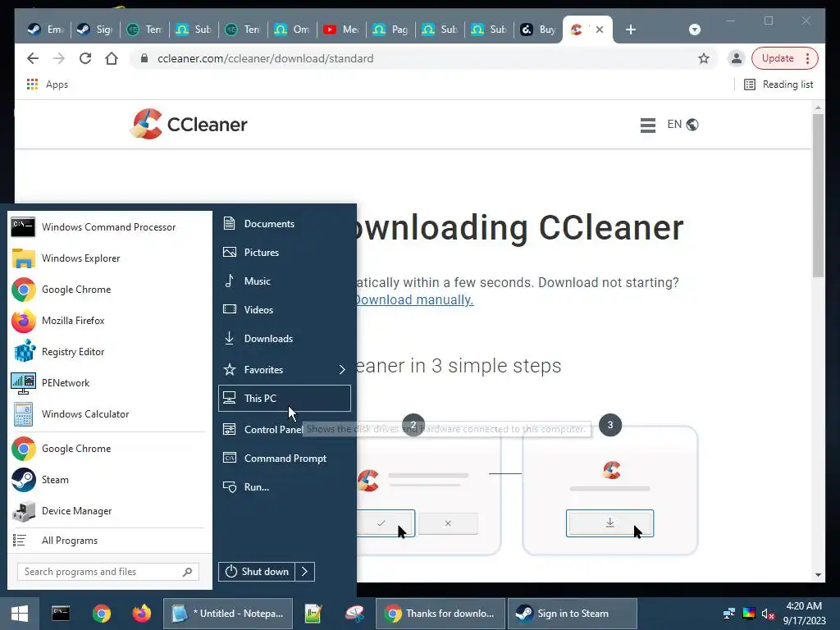
Task: Launch Windows Explorer from Start menu
Action: pos(107,258)
